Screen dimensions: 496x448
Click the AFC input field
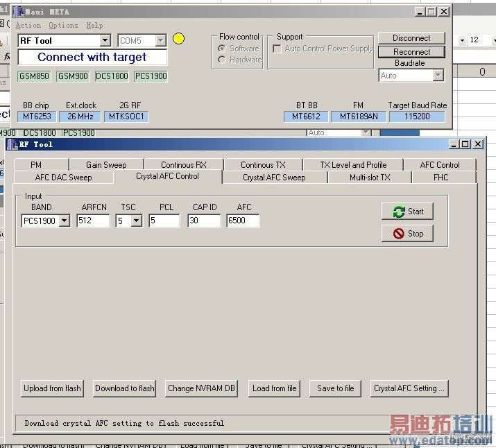(x=243, y=221)
